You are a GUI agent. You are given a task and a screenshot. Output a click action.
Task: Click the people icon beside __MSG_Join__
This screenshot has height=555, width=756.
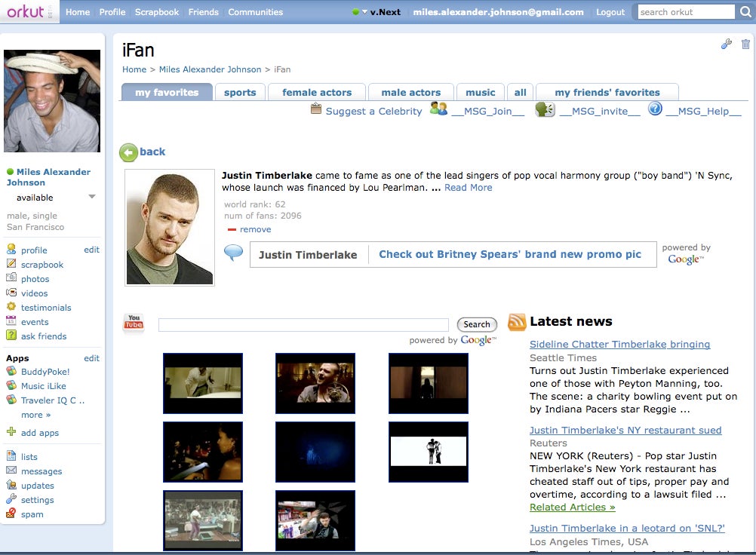click(438, 109)
